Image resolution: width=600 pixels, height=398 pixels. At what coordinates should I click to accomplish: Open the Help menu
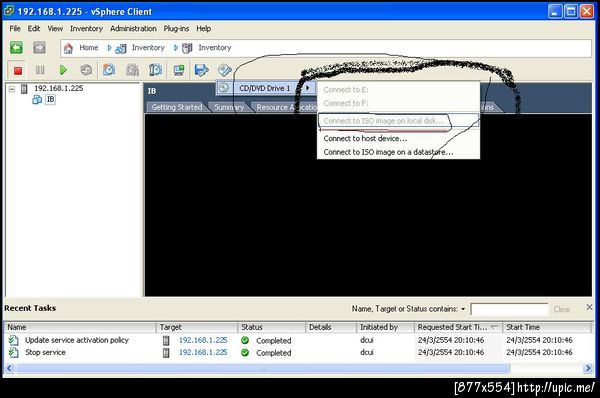point(204,29)
